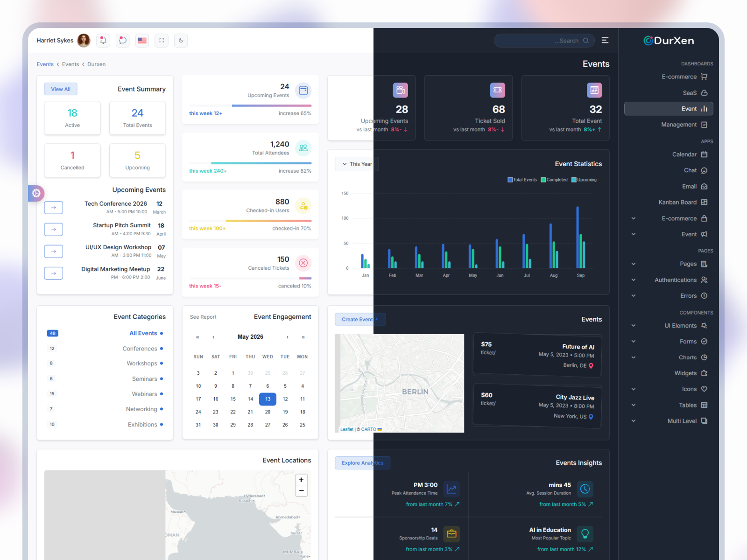
Task: Click the Explore Analytics button
Action: click(363, 463)
